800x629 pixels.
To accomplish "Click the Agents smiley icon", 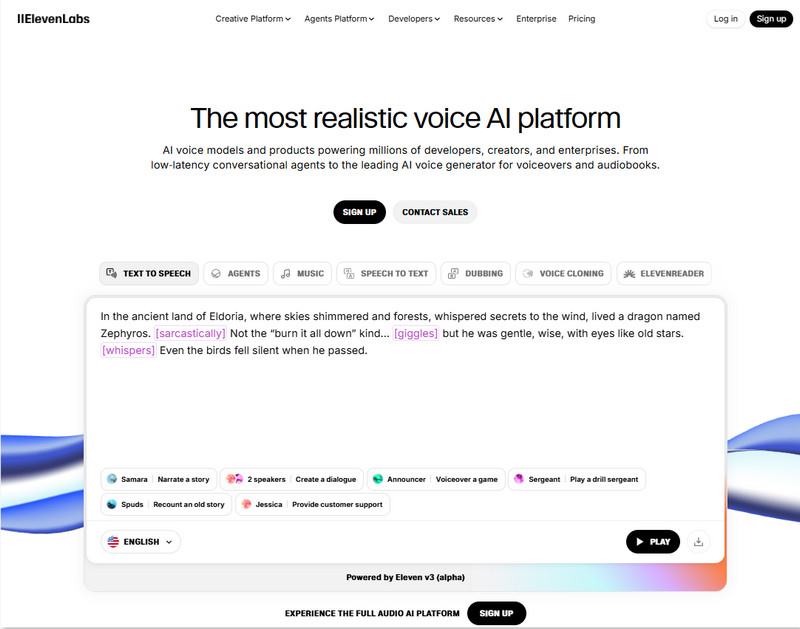I will pos(215,272).
